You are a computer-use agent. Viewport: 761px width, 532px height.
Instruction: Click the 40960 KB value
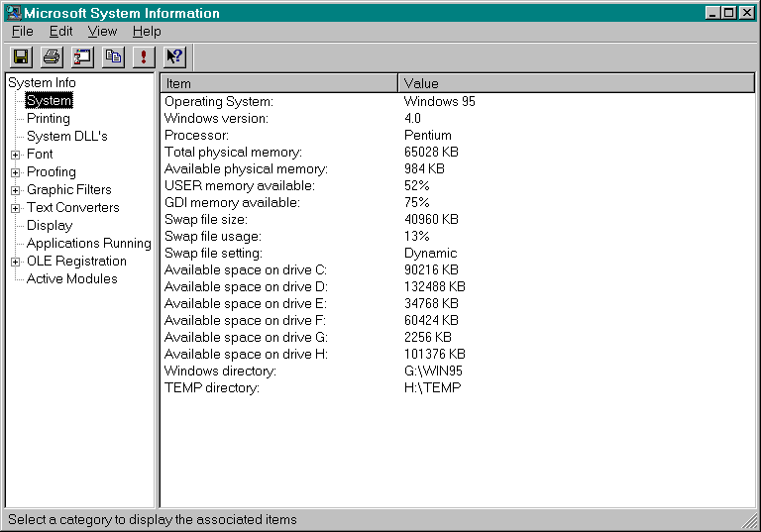point(431,219)
